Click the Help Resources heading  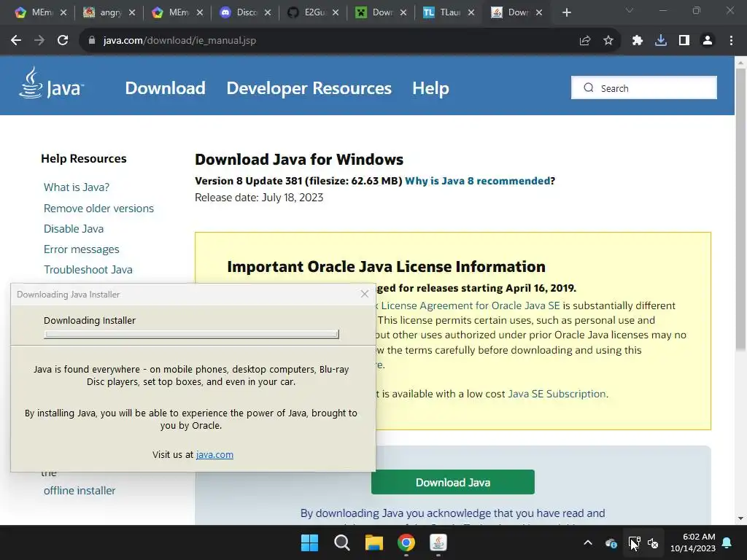tap(83, 158)
